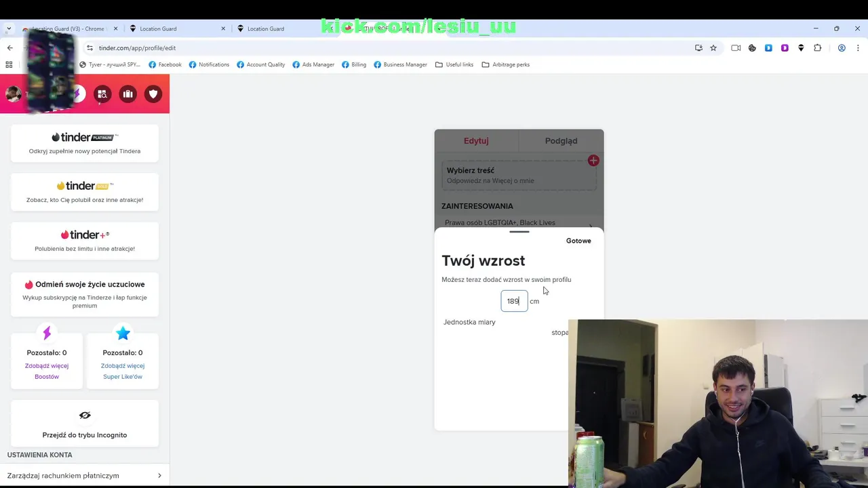Open Prawa osób LGBTQIA+ interests row
The width and height of the screenshot is (868, 488).
(x=519, y=223)
